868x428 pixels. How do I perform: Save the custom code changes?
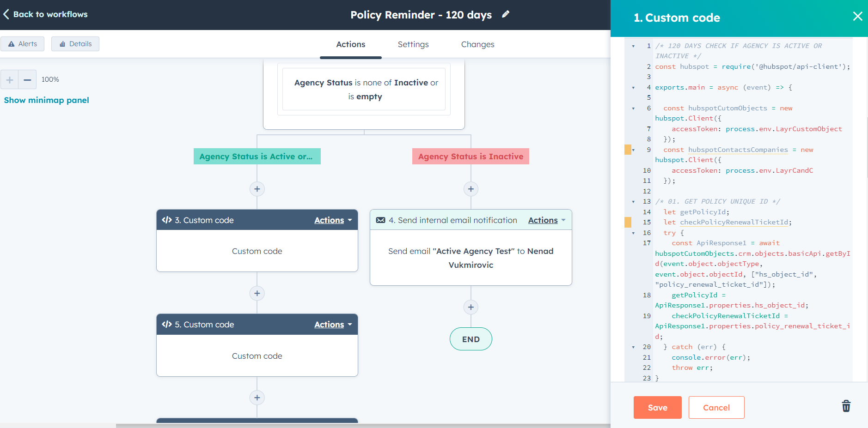tap(657, 407)
